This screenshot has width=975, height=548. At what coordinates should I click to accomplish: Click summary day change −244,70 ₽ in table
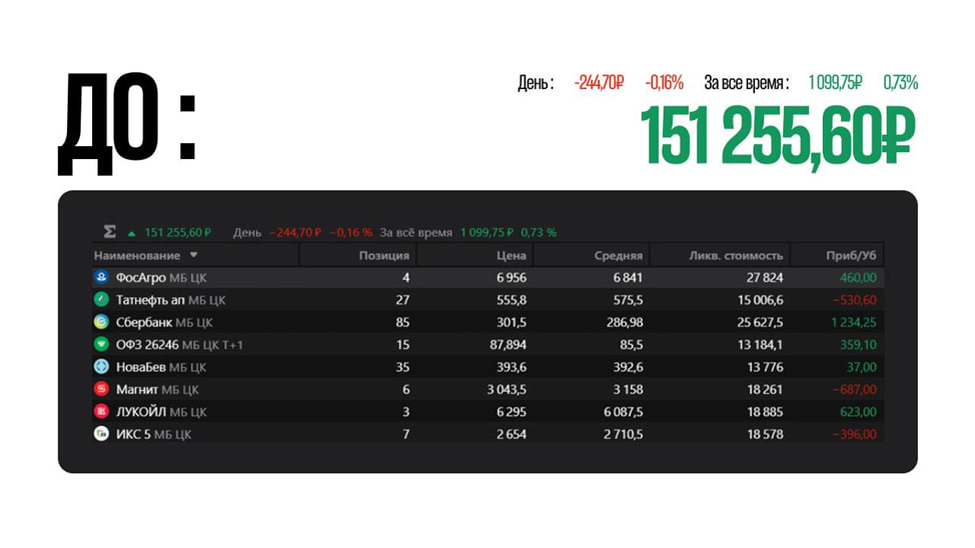pyautogui.click(x=296, y=233)
